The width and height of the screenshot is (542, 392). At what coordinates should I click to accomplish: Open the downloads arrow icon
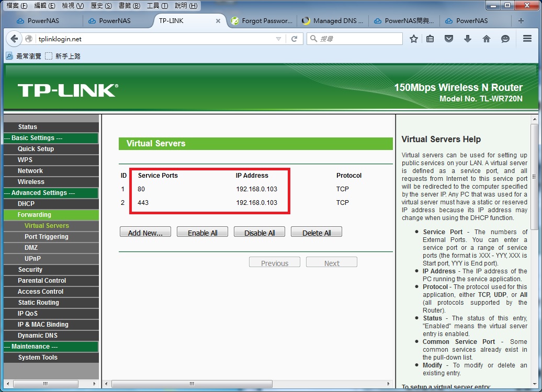click(467, 39)
